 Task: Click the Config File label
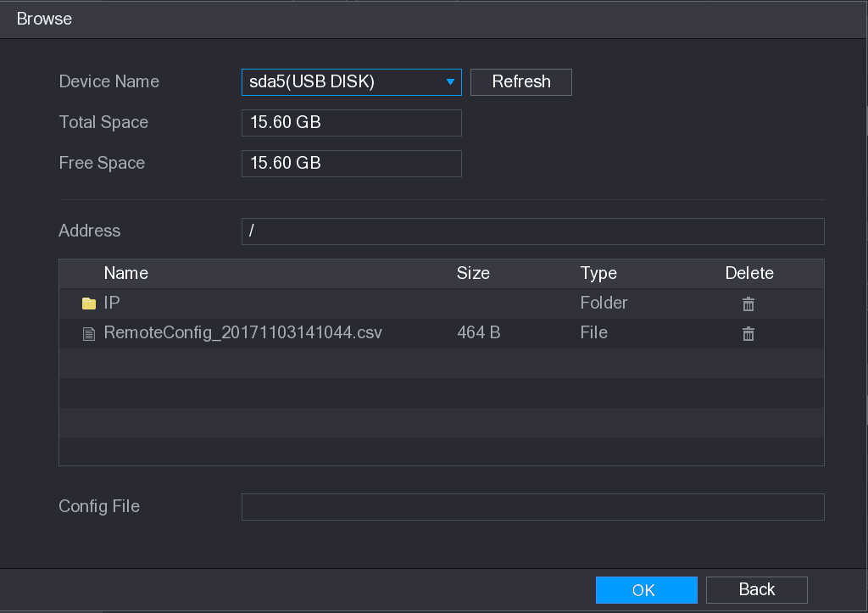point(99,507)
